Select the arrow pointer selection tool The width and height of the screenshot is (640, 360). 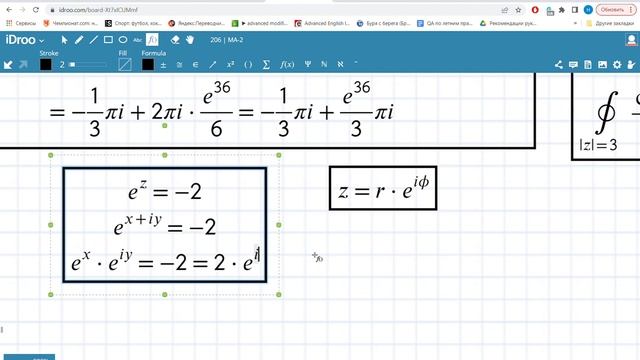coord(64,40)
